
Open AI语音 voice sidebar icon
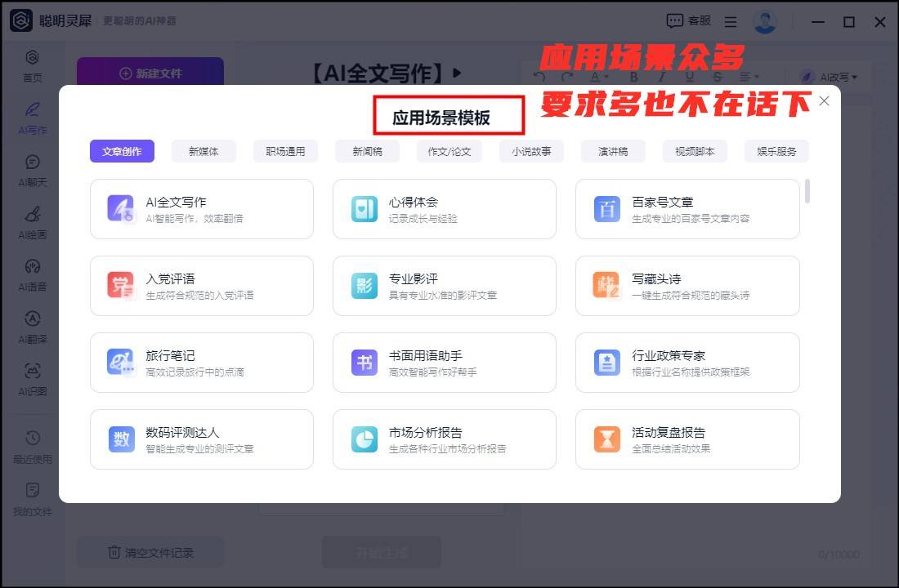pyautogui.click(x=32, y=274)
